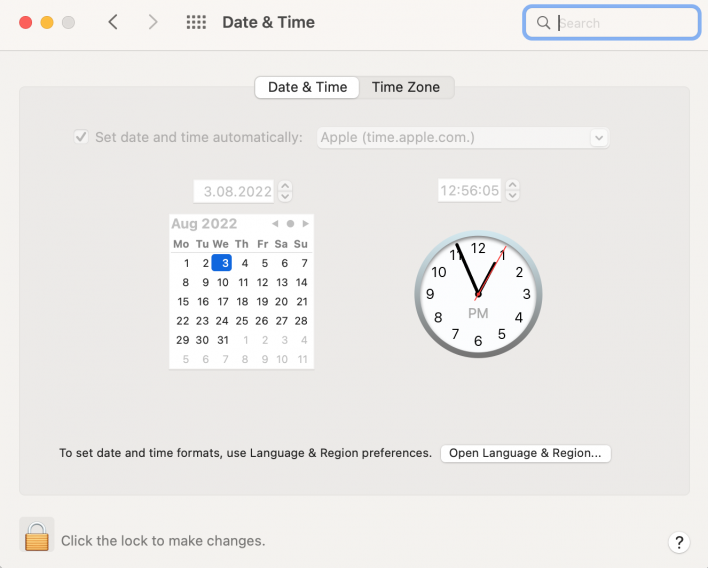The width and height of the screenshot is (708, 568).
Task: Decrease date with the lower stepper arrow
Action: (x=285, y=196)
